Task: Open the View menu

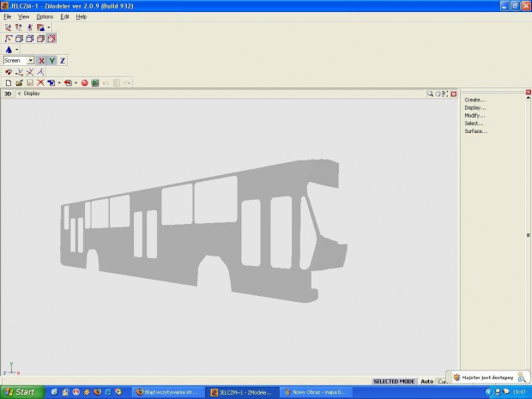Action: pyautogui.click(x=23, y=16)
